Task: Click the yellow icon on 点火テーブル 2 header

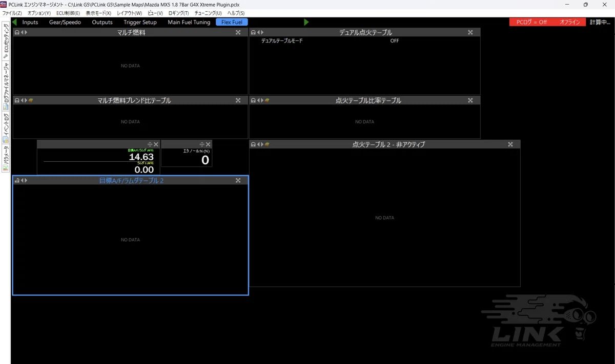Action: coord(267,144)
